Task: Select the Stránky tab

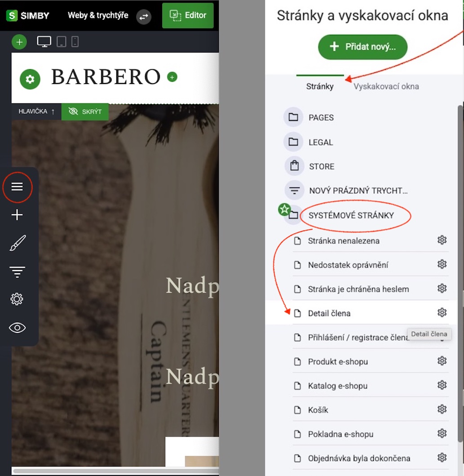Action: [320, 86]
